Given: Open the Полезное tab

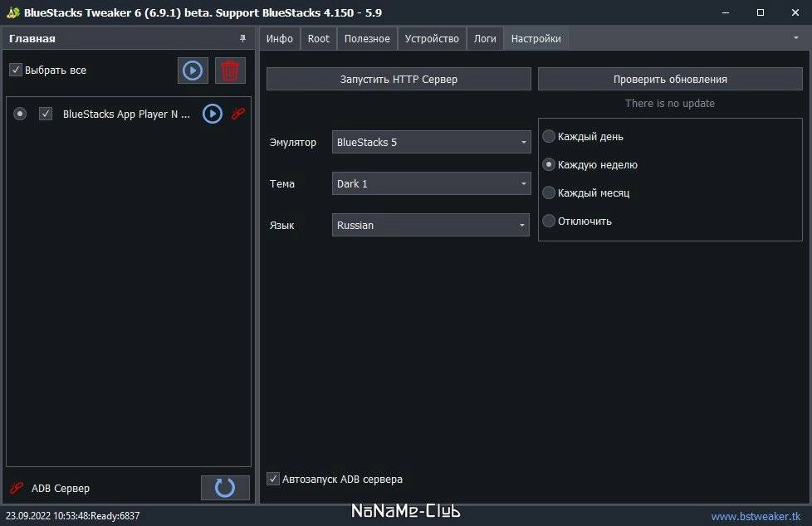Looking at the screenshot, I should [x=367, y=39].
